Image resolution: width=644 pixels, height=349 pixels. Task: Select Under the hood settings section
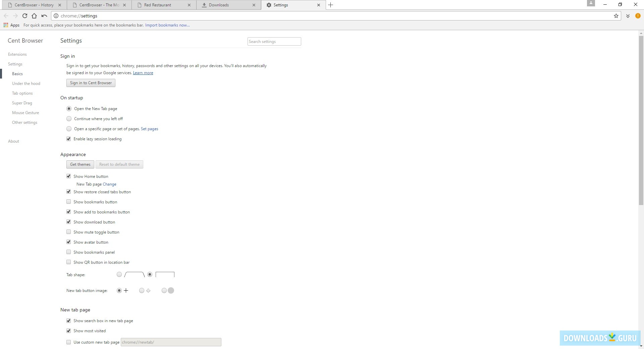[x=26, y=84]
